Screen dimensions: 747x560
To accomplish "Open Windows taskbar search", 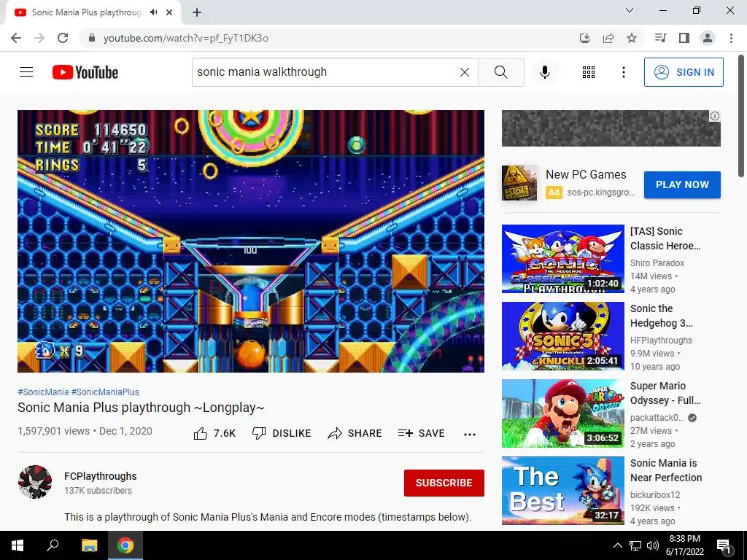I will (x=53, y=545).
